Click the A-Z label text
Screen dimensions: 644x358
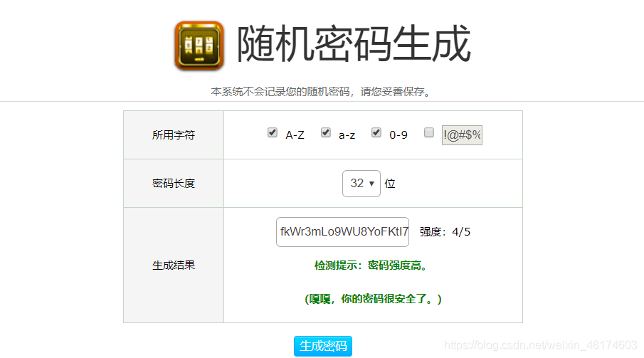[295, 135]
